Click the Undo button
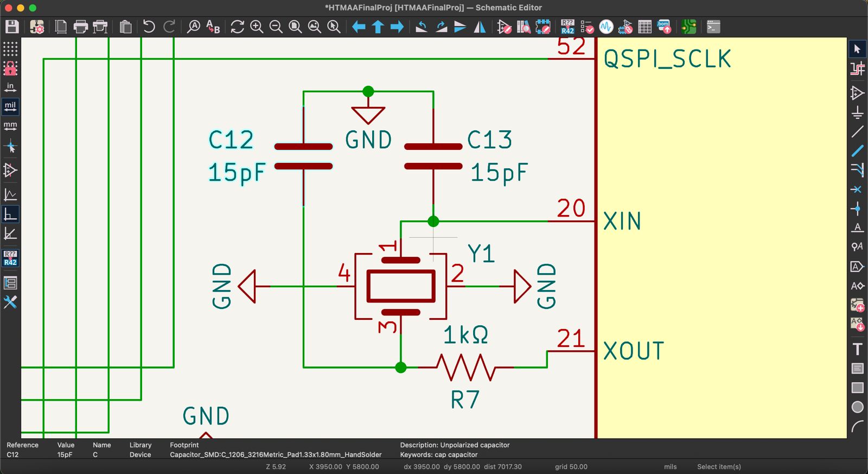 [149, 27]
